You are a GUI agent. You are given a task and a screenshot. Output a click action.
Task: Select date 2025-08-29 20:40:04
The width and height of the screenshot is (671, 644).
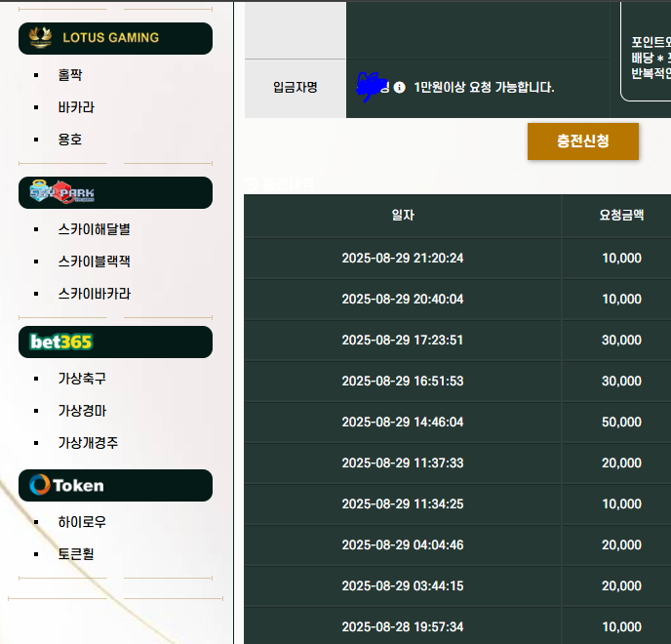pos(403,299)
